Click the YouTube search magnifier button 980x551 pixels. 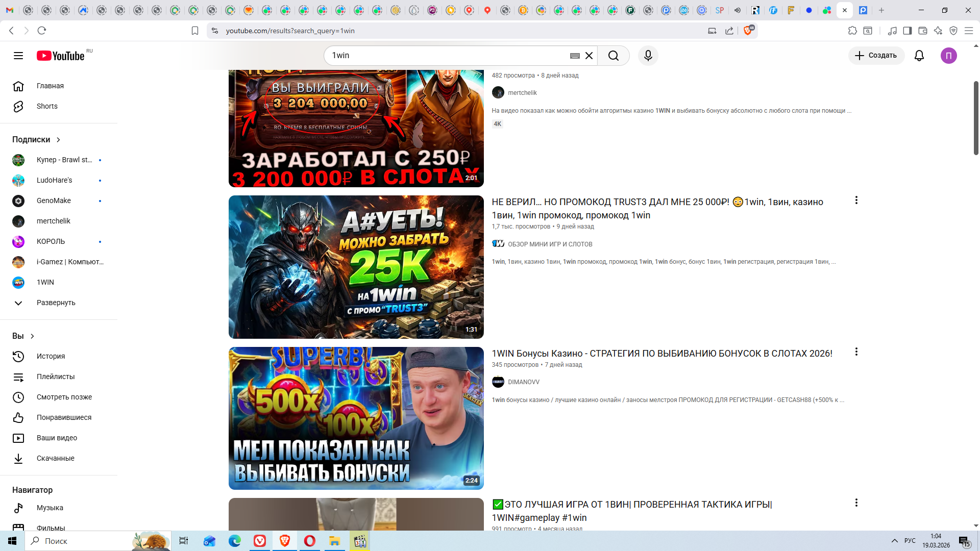pyautogui.click(x=614, y=56)
